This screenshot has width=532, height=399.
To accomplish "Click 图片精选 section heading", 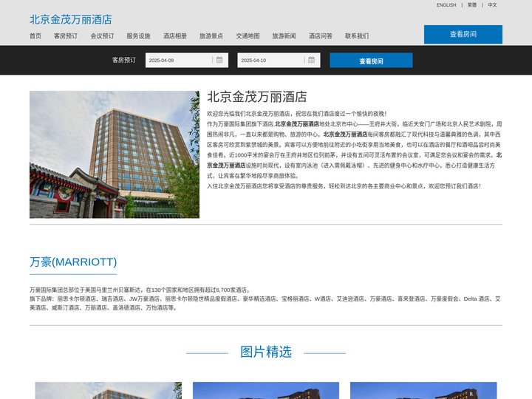I will (x=266, y=352).
